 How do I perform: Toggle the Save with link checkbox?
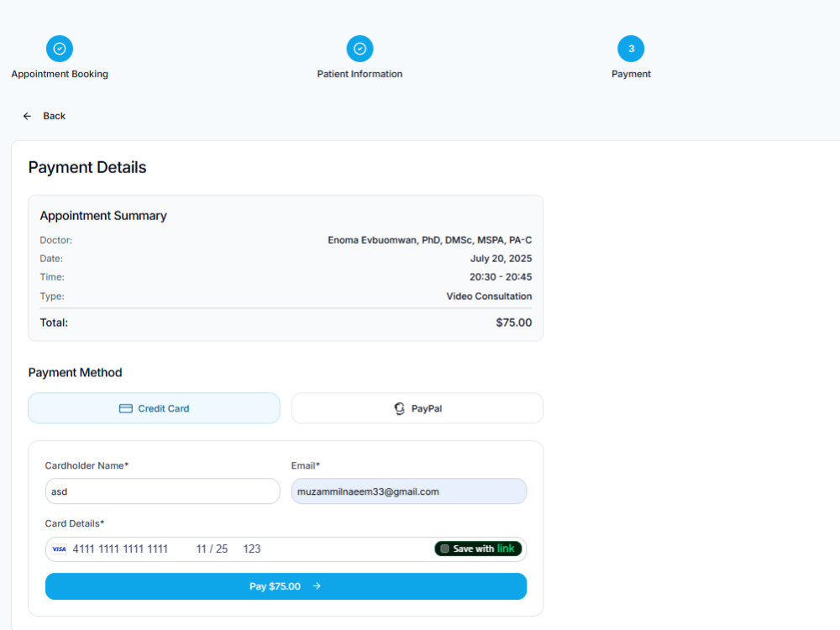tap(444, 549)
